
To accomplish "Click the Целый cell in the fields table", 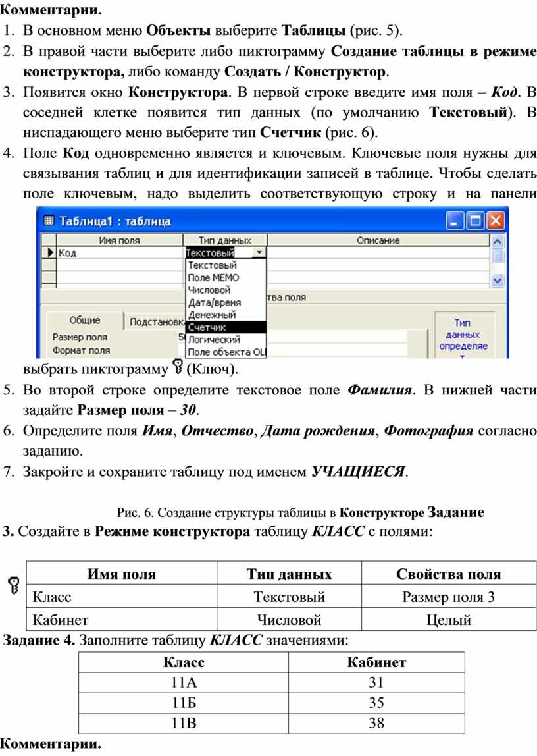I will 448,620.
